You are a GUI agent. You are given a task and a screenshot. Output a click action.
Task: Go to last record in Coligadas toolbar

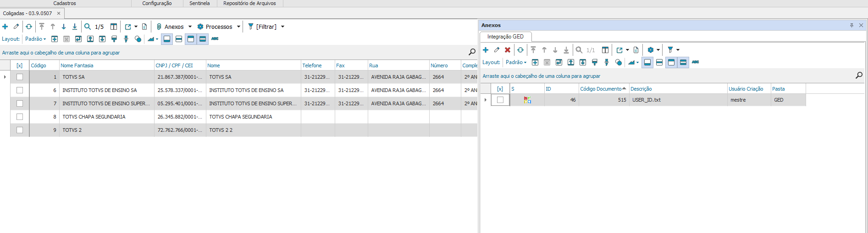[x=75, y=27]
